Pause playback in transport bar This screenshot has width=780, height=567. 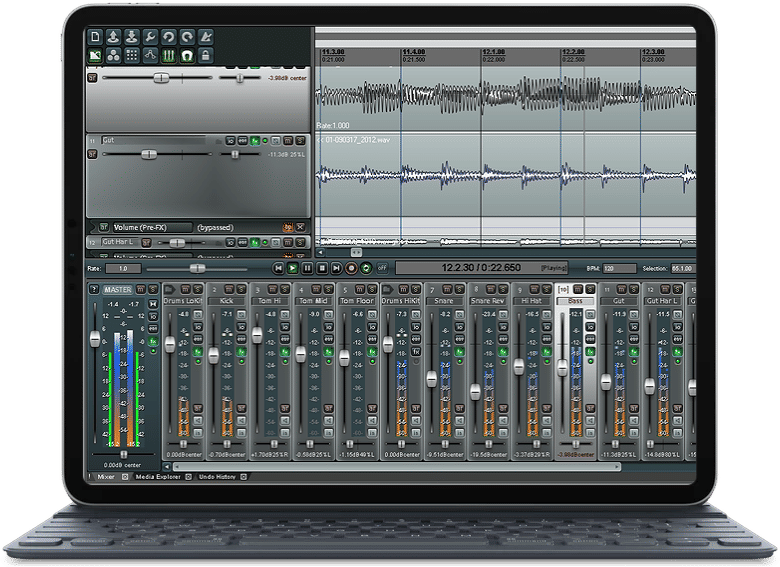tap(307, 269)
